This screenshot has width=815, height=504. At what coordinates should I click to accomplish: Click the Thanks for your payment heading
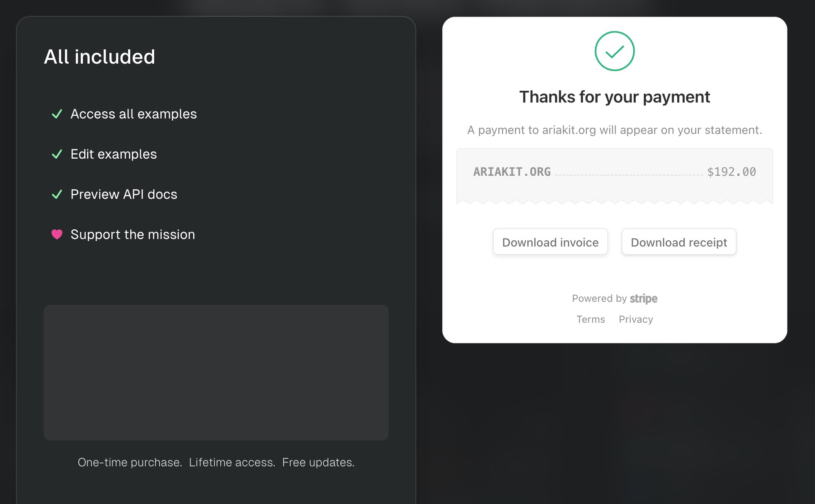tap(614, 97)
